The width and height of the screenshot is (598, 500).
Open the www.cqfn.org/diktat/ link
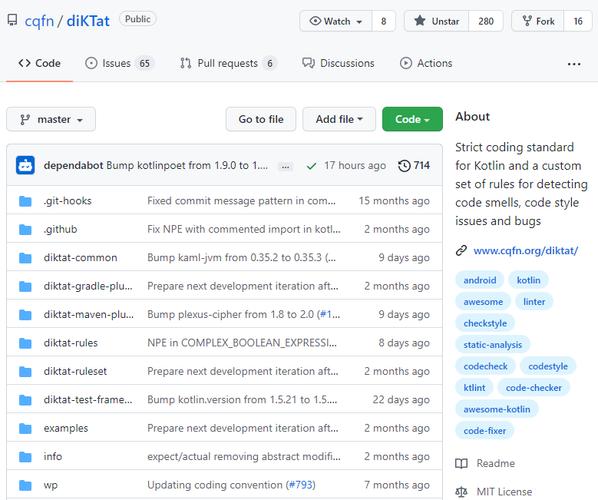pyautogui.click(x=526, y=251)
